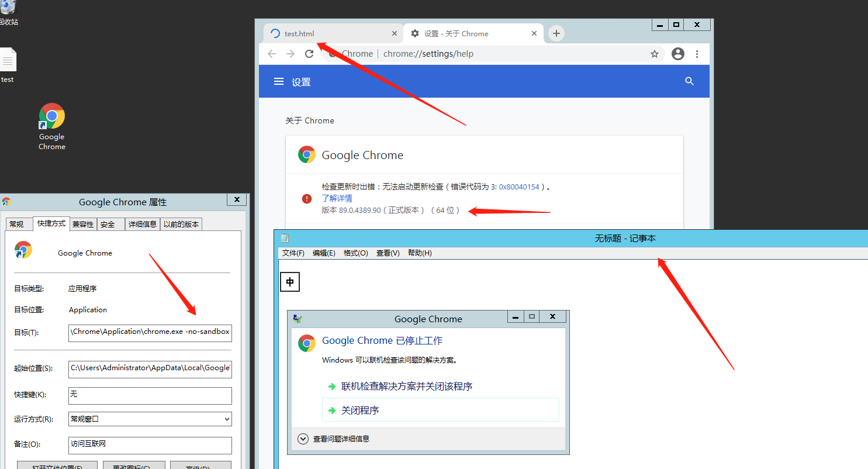
Task: Click the Chrome shortcut icon in properties dialog
Action: [x=23, y=250]
